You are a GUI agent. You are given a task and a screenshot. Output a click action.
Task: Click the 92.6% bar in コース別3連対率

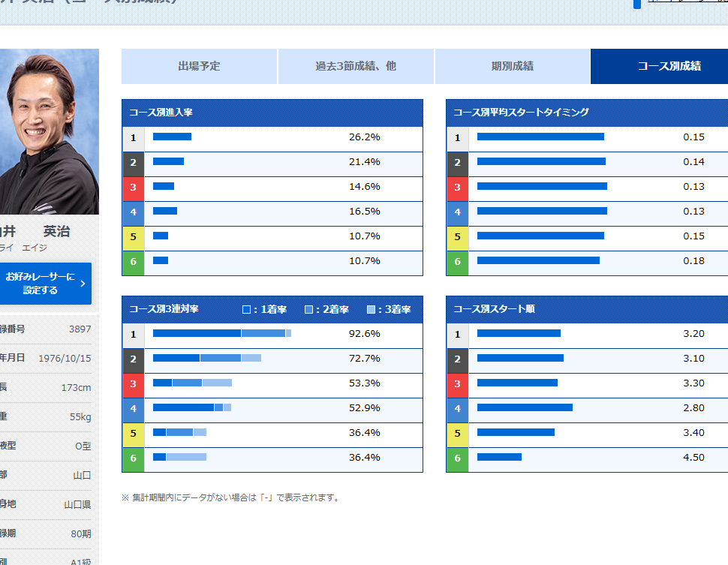pos(221,333)
